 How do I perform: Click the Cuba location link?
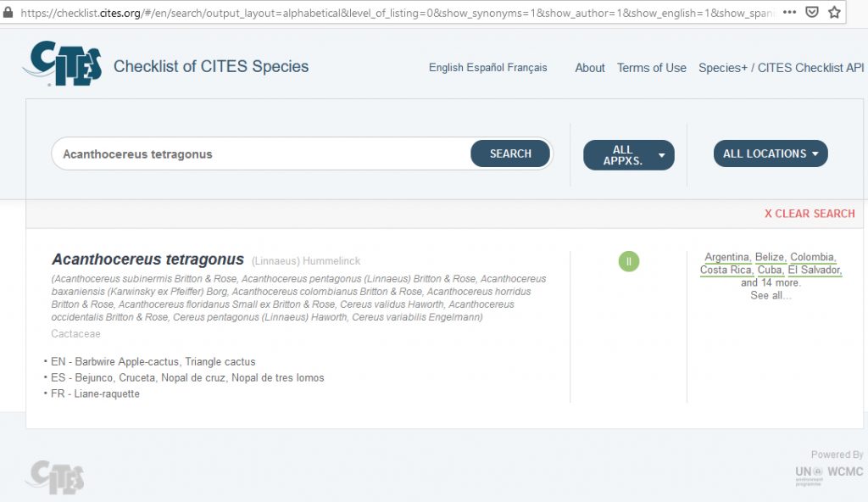770,270
